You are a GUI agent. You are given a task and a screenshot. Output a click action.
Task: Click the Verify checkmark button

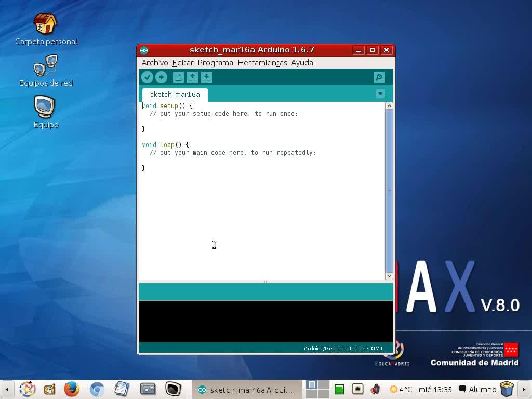pos(147,77)
